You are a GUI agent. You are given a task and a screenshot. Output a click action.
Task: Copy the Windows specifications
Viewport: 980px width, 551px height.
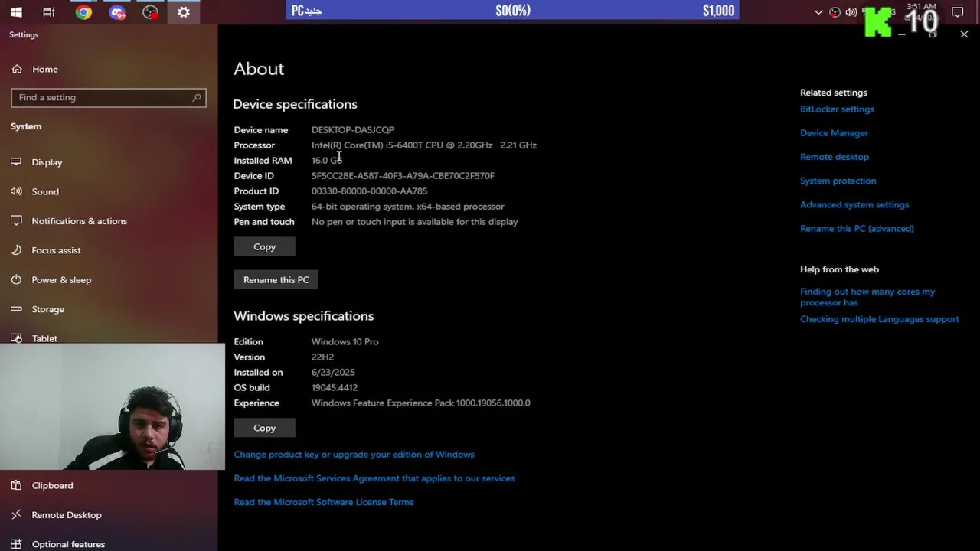tap(264, 428)
